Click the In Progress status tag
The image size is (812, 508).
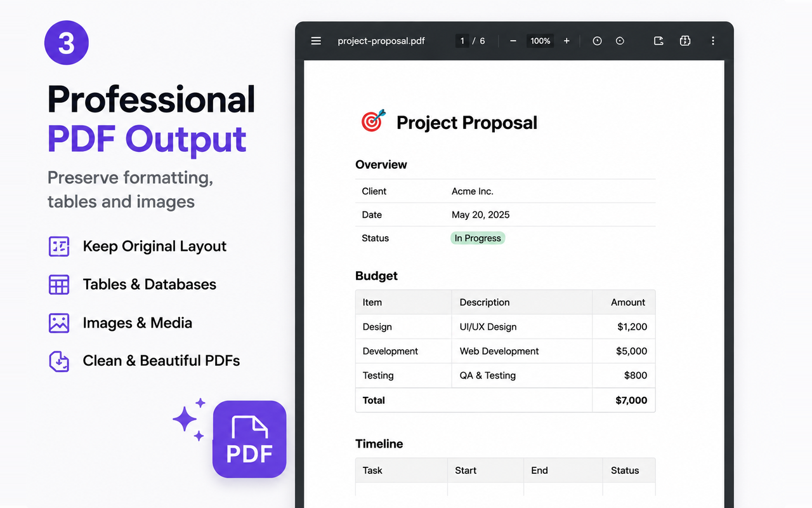(478, 238)
